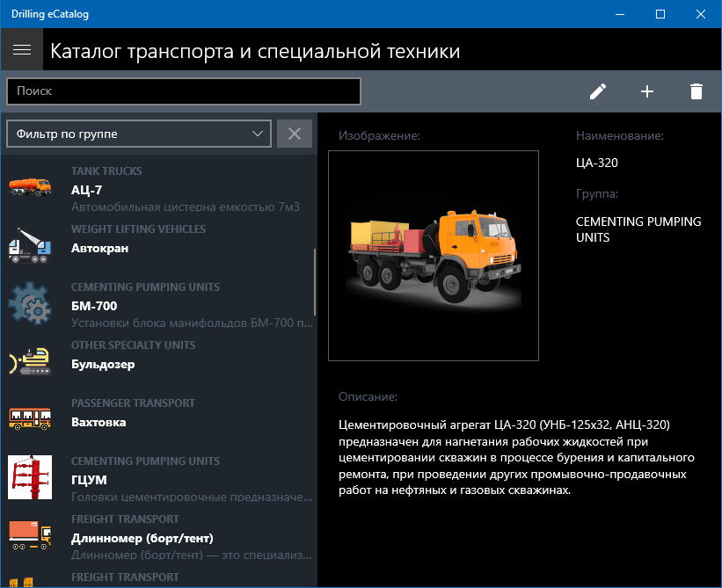
Task: Open the Фильтр по группе dropdown
Action: (139, 134)
